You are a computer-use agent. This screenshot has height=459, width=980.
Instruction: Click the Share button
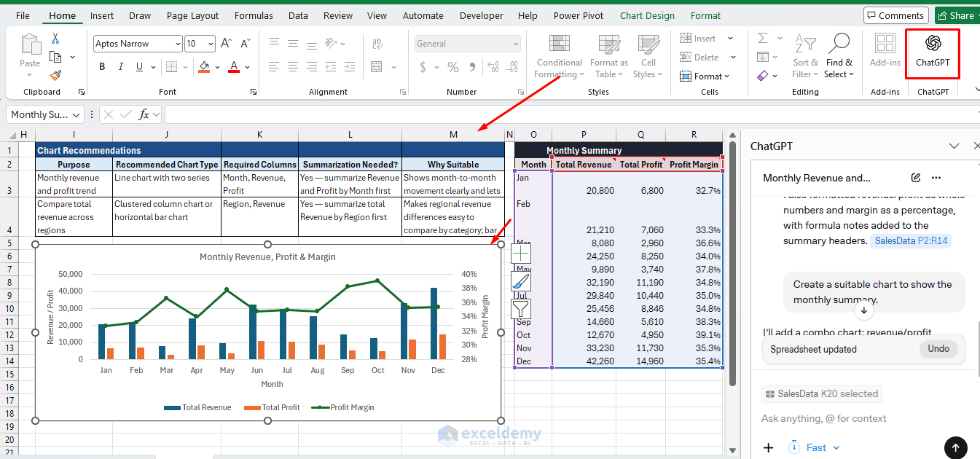[x=957, y=15]
